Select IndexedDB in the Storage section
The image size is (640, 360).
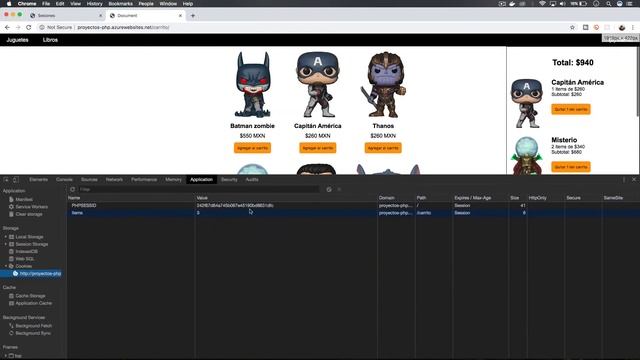(x=27, y=251)
